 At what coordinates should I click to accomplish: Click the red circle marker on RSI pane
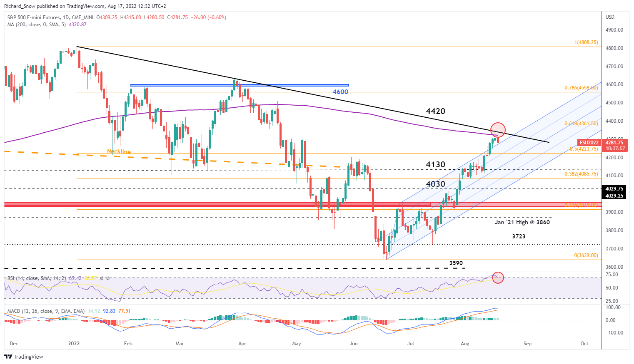click(x=498, y=277)
